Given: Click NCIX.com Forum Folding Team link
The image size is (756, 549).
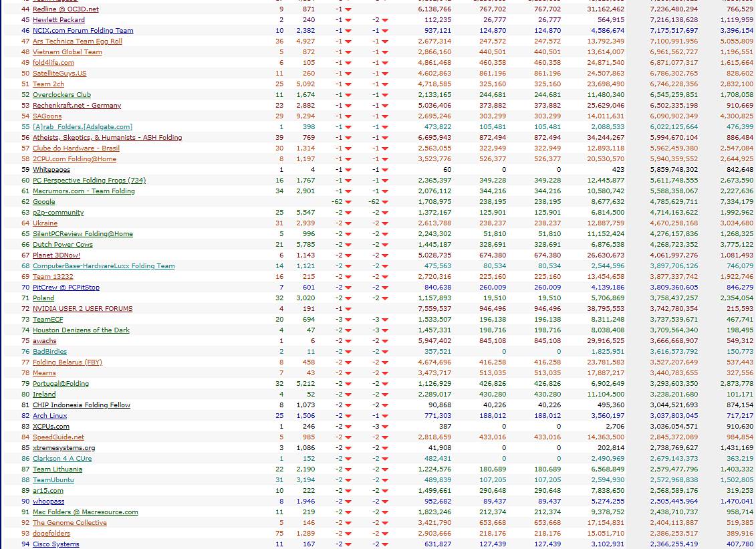Looking at the screenshot, I should (83, 30).
